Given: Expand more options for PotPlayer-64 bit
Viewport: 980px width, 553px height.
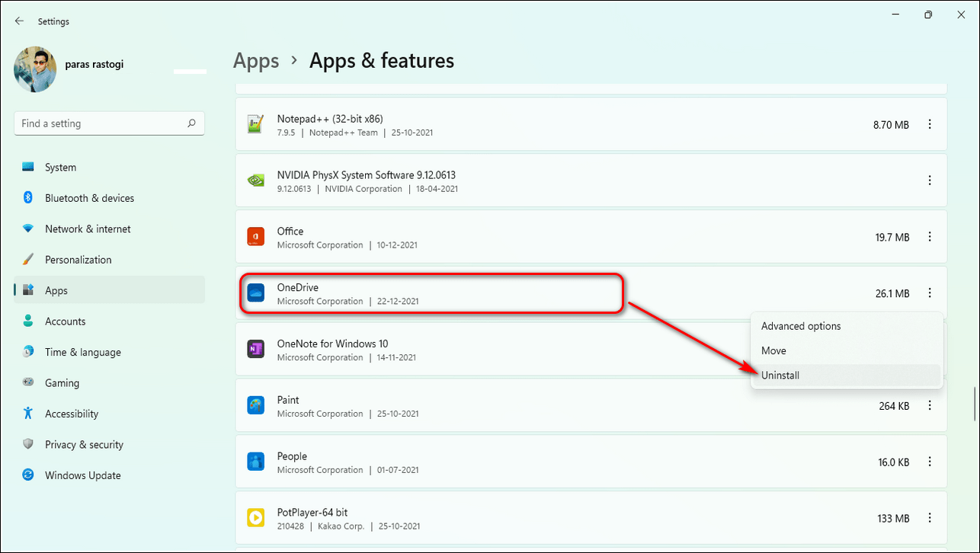Looking at the screenshot, I should tap(930, 518).
